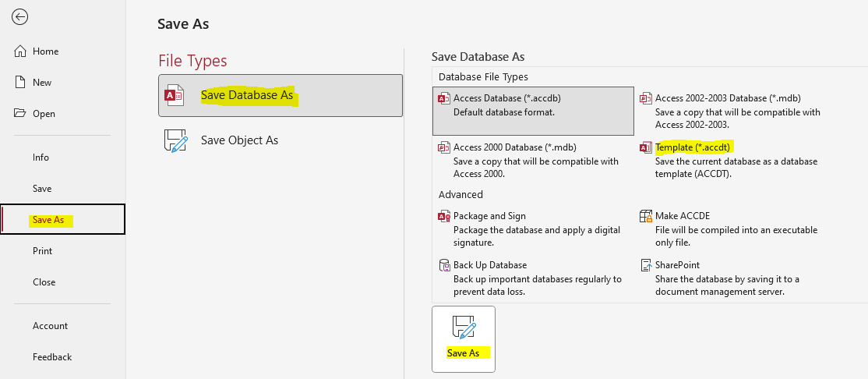
Task: Open the Feedback page
Action: pyautogui.click(x=62, y=357)
